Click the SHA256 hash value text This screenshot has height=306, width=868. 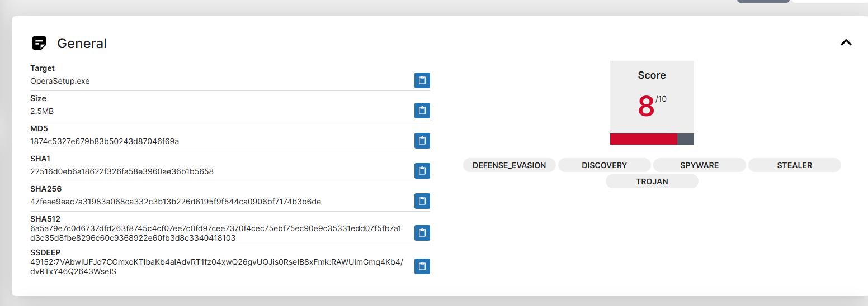(x=176, y=202)
